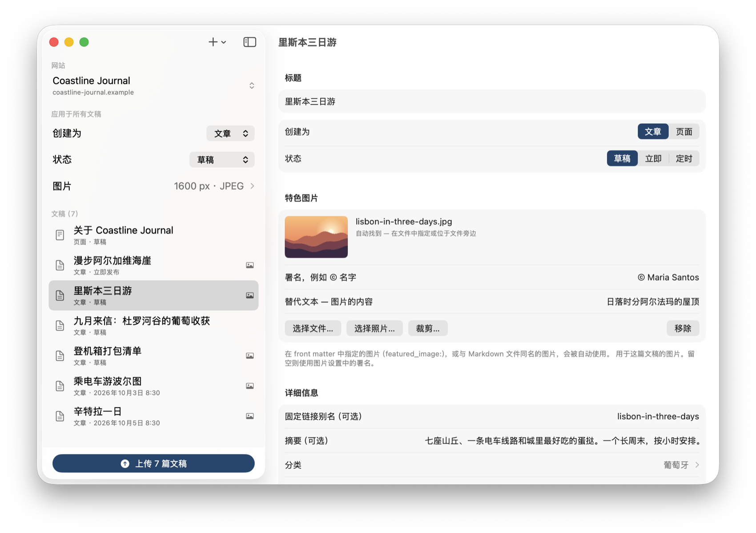The height and width of the screenshot is (533, 756).
Task: Click document icon of 里斯本三日游 row
Action: pos(60,295)
